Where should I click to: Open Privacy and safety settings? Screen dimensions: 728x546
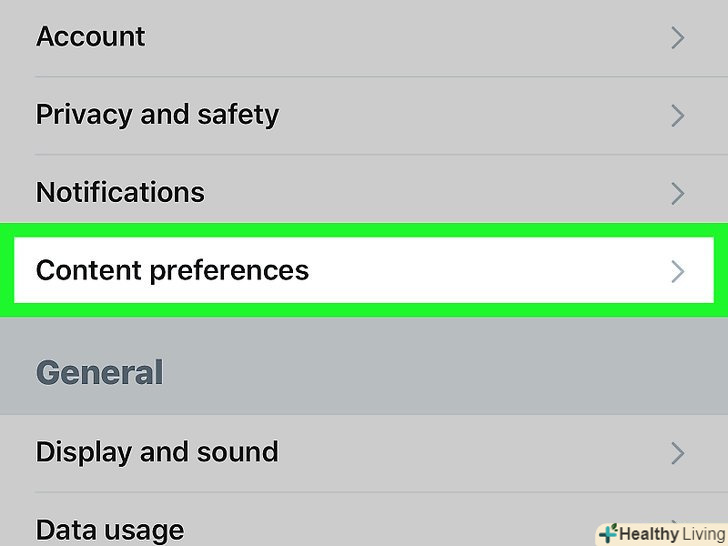click(157, 115)
